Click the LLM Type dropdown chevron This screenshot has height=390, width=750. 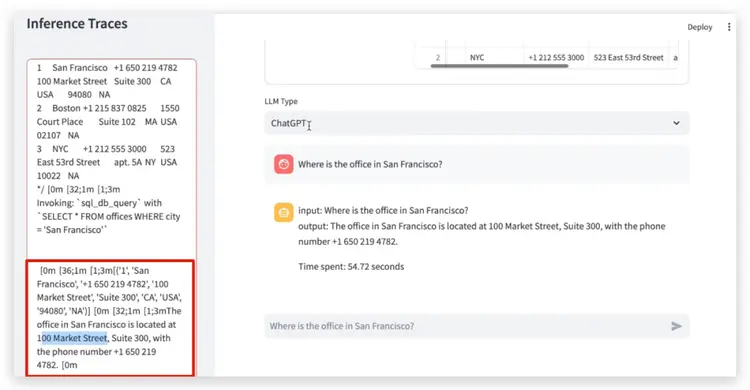[676, 123]
